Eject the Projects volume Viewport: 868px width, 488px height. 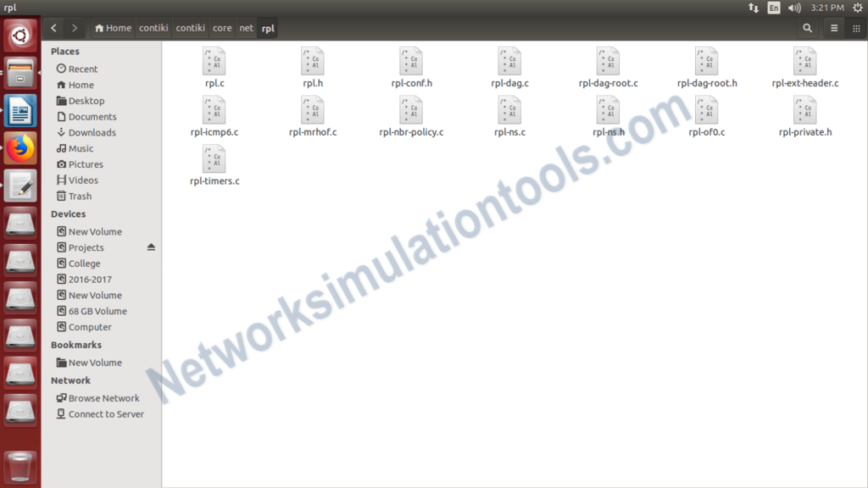click(153, 247)
